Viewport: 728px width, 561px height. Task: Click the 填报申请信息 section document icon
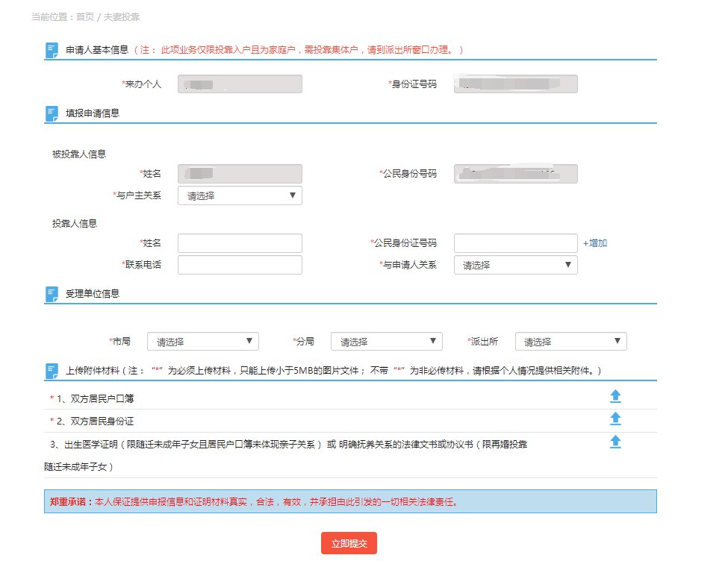coord(52,114)
